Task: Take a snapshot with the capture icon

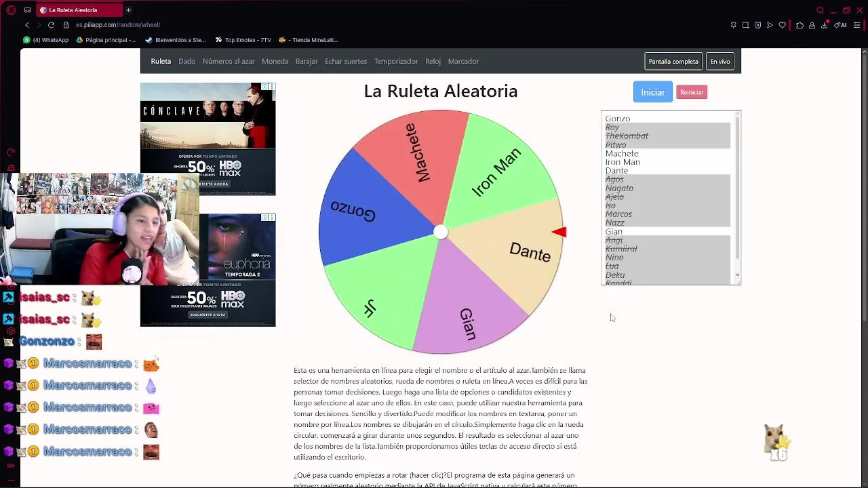Action: coord(745,25)
